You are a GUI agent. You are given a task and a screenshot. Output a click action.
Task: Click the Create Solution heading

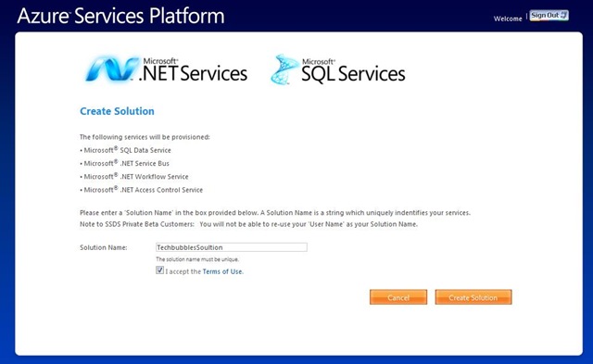pyautogui.click(x=117, y=111)
